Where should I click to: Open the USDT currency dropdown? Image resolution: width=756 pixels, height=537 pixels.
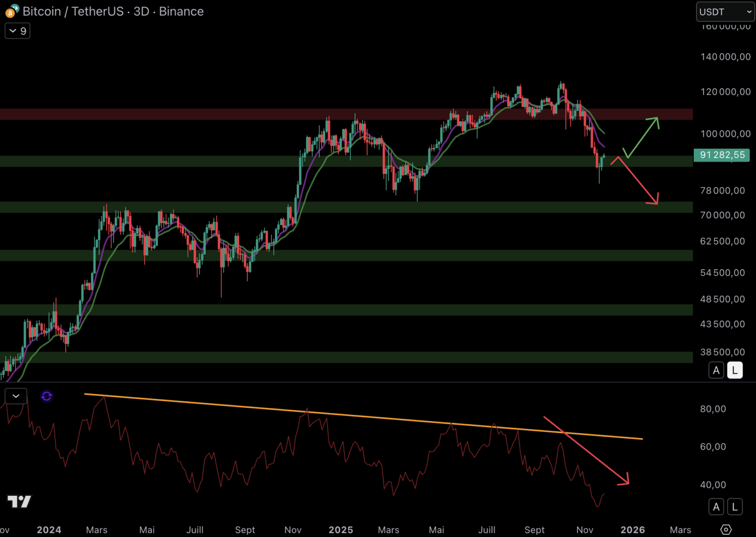tap(725, 12)
